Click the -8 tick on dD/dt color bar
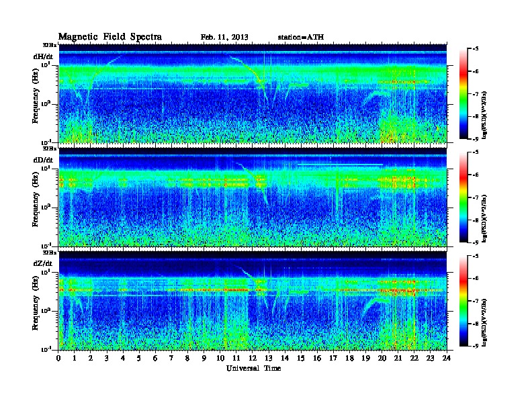Screen dimensions: 532x411 click(x=476, y=220)
